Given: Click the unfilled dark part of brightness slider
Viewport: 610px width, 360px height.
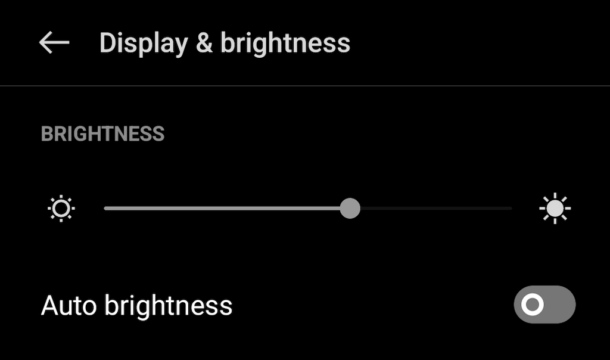Looking at the screenshot, I should 436,209.
